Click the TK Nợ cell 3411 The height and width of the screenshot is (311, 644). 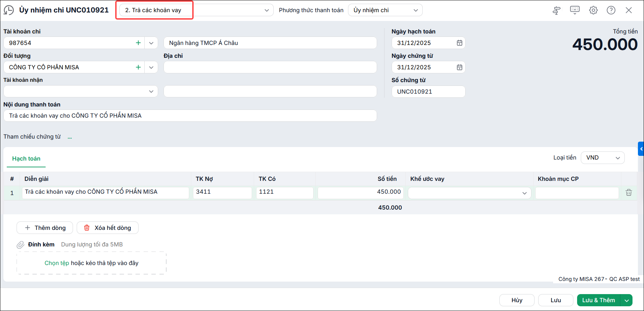[x=222, y=193]
